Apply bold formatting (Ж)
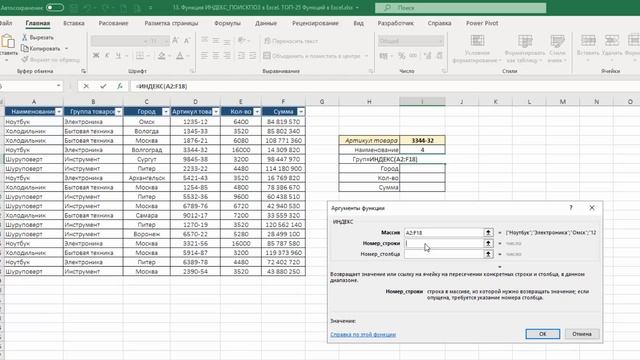Image resolution: width=640 pixels, height=360 pixels. (96, 56)
